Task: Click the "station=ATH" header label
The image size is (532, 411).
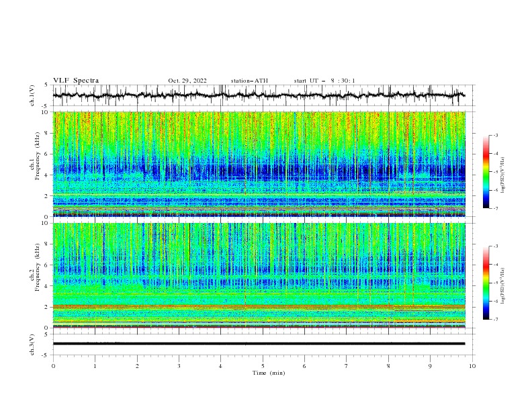Action: pos(249,81)
